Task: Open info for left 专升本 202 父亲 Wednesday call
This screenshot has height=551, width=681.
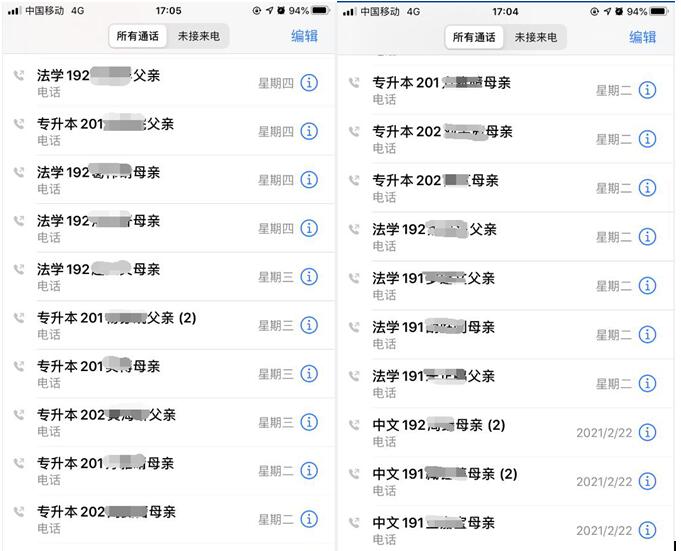Action: 309,422
